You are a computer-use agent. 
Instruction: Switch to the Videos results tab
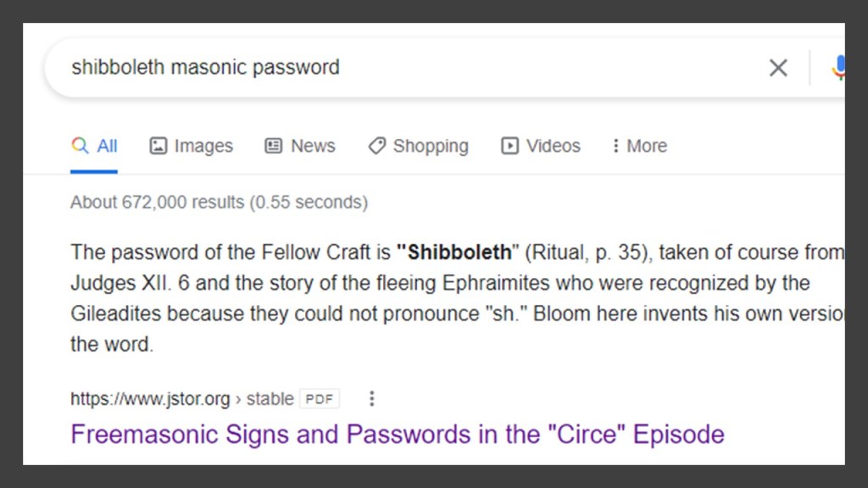[541, 146]
